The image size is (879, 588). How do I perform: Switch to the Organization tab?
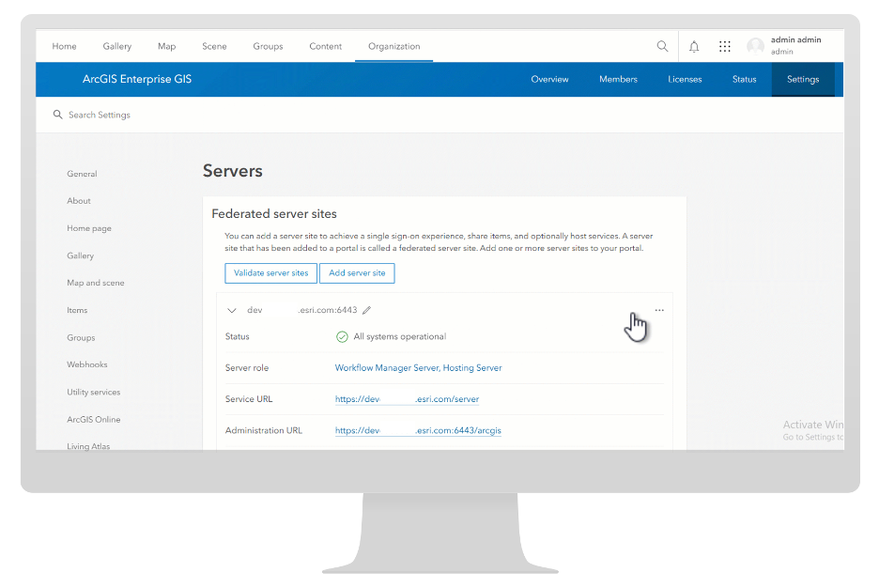393,46
